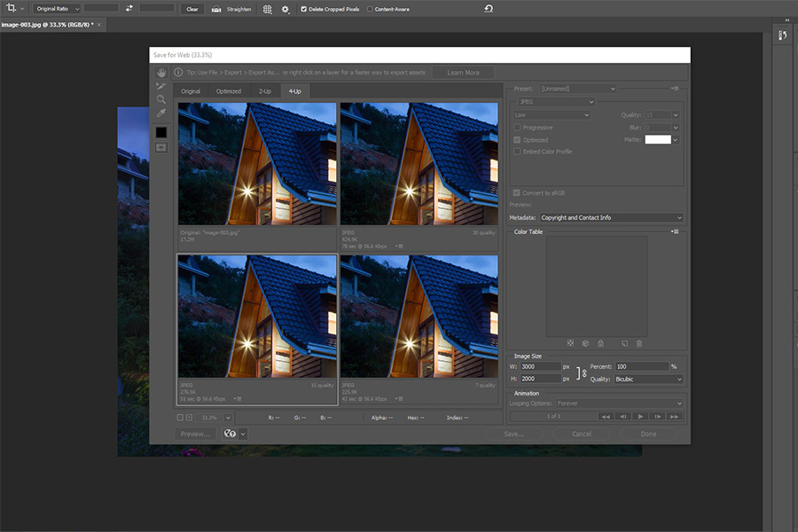Switch to the Optimized tab
This screenshot has height=532, width=798.
(x=229, y=91)
